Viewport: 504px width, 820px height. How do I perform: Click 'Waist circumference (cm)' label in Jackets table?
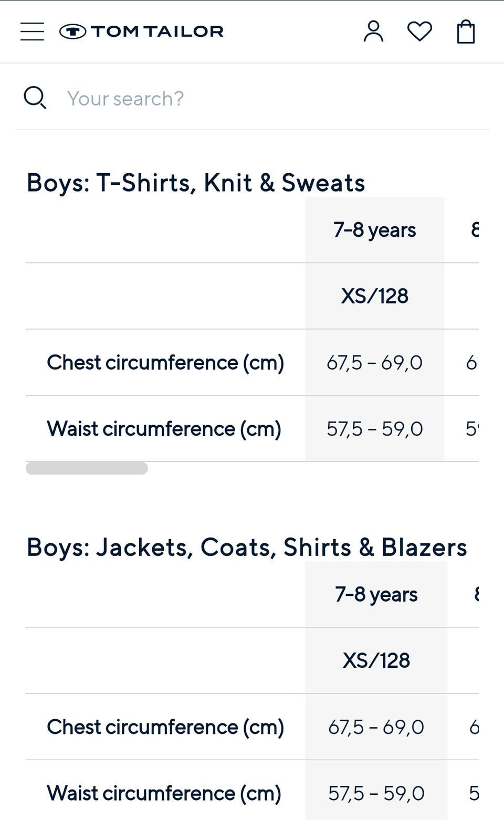click(164, 793)
